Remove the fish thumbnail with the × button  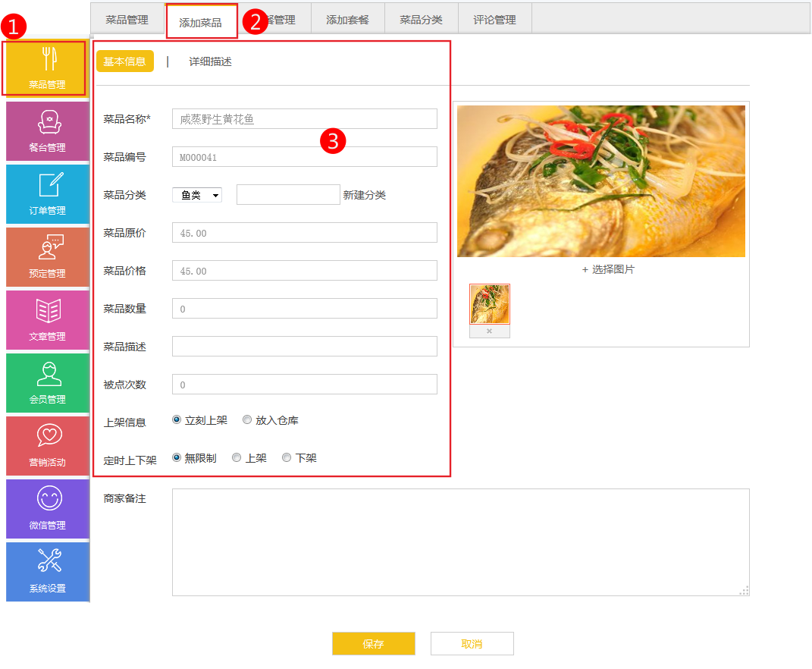[x=489, y=331]
